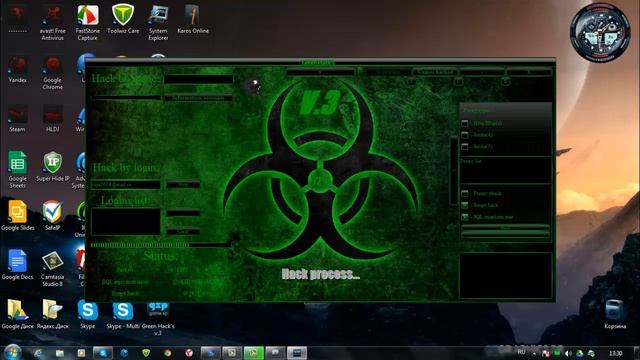Select the Steam desktop icon
The width and height of the screenshot is (640, 360).
(18, 118)
